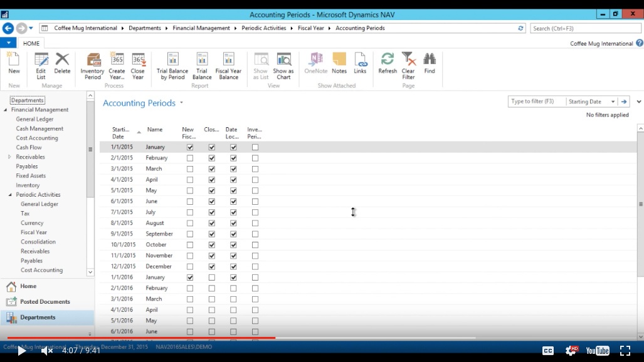Go back with the blue arrow
644x362 pixels.
pyautogui.click(x=8, y=28)
